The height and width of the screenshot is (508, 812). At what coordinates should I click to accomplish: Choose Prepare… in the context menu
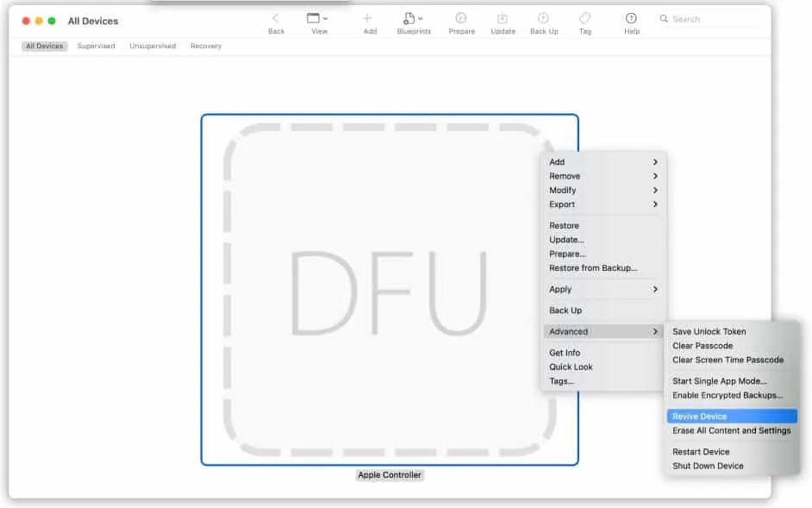pyautogui.click(x=603, y=254)
